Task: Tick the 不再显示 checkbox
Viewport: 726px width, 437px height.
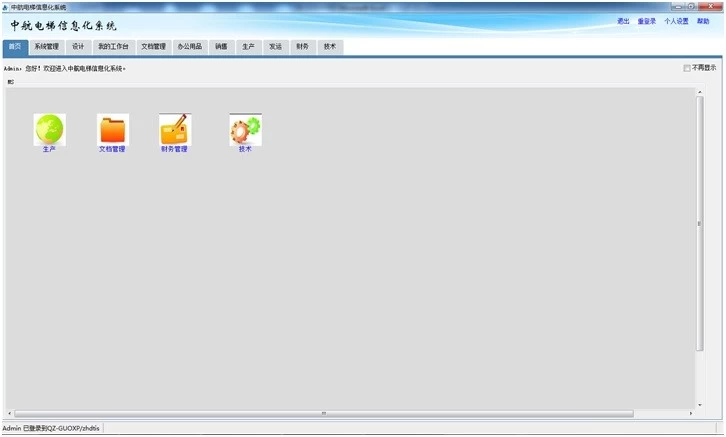Action: (x=687, y=68)
